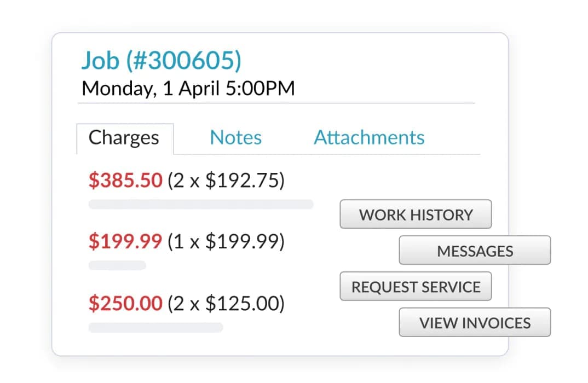Click the REQUEST SERVICE button
The image size is (588, 383).
[x=416, y=287]
